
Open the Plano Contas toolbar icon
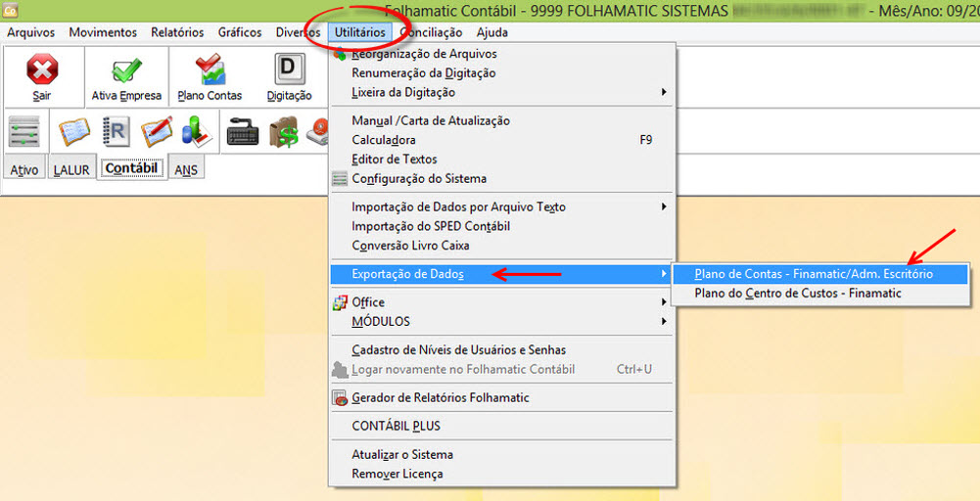[x=210, y=68]
